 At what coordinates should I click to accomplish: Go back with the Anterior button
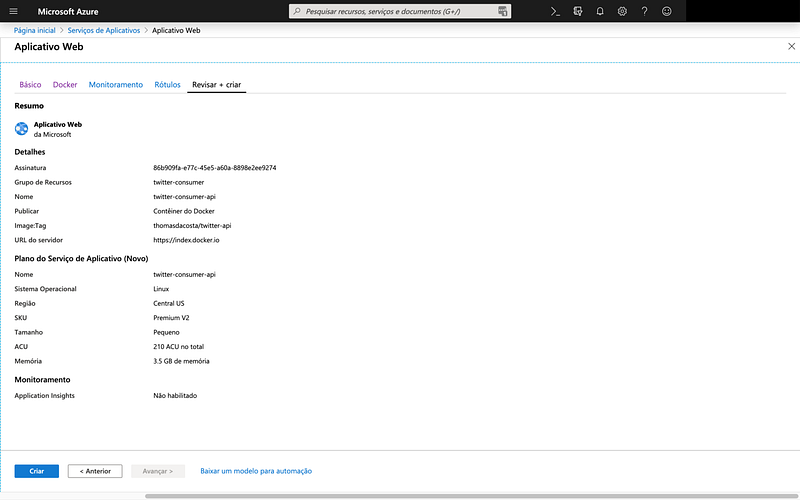[95, 471]
